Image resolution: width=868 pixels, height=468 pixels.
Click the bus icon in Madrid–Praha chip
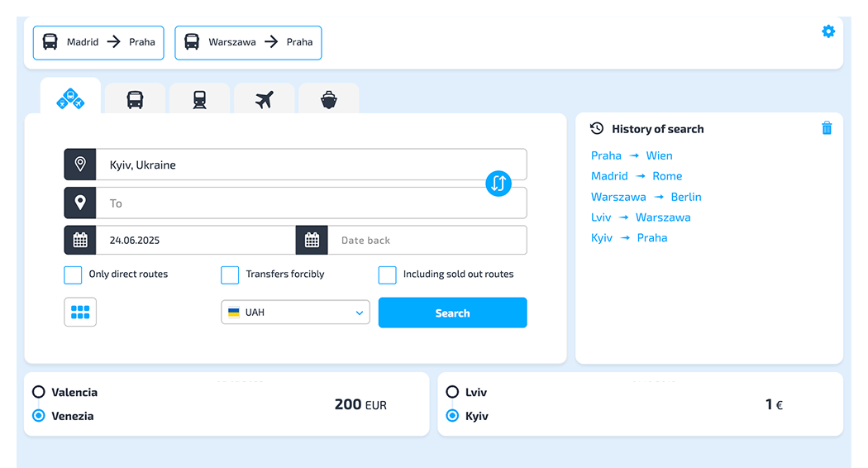click(50, 41)
